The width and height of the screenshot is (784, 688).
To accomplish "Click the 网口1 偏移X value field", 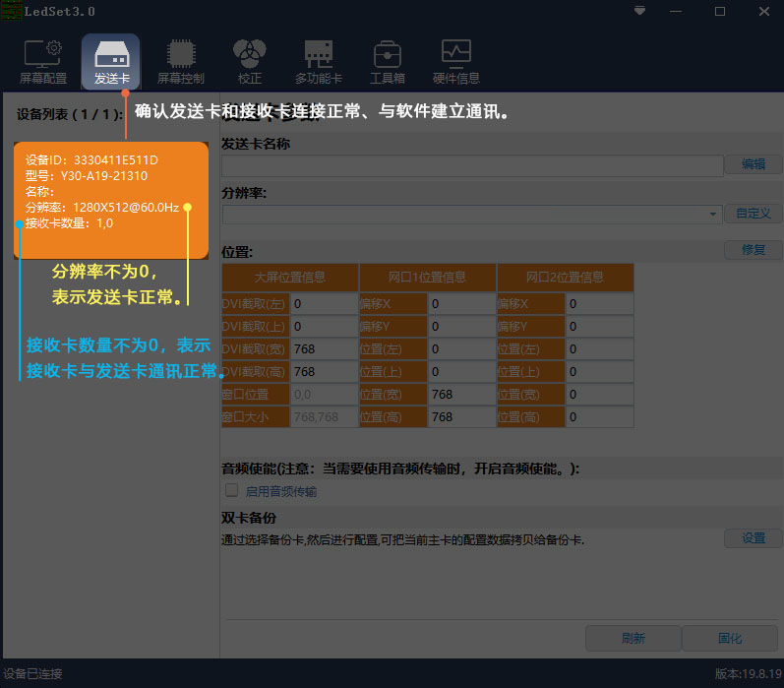I will click(461, 304).
